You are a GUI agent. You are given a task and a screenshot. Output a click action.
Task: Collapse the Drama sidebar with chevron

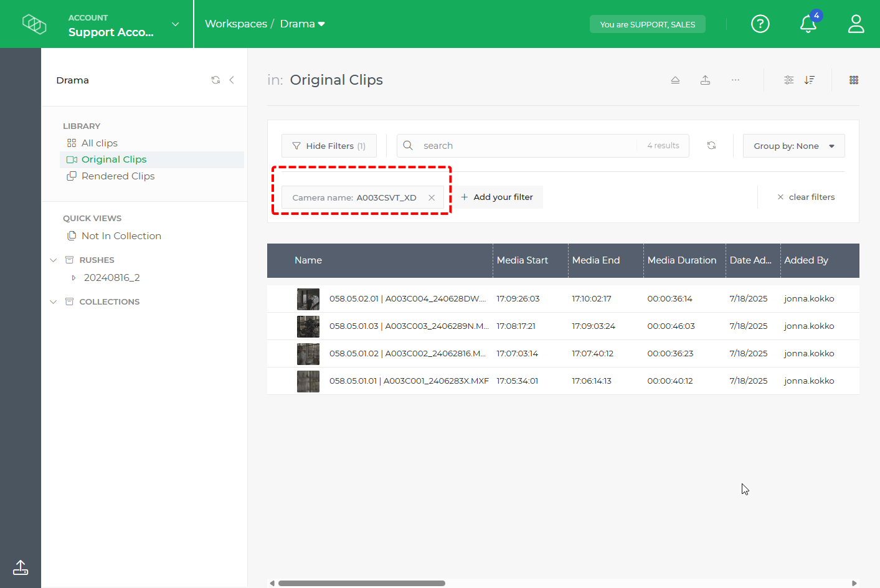point(232,80)
